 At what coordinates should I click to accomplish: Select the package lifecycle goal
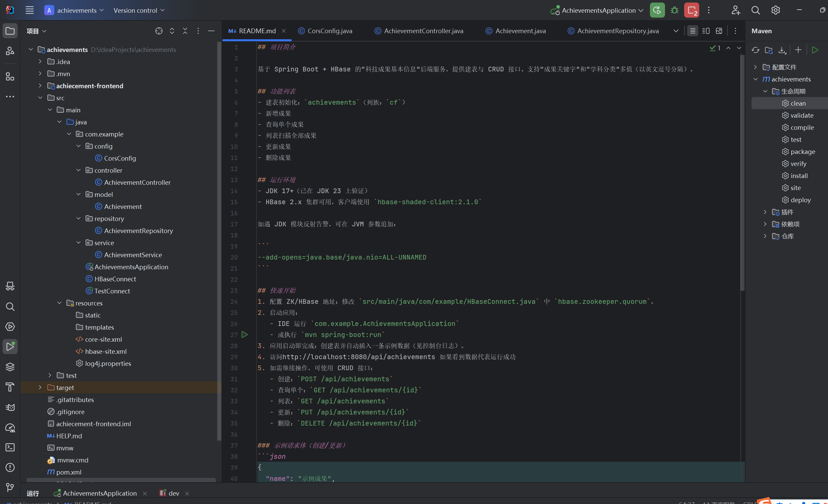[x=803, y=152]
